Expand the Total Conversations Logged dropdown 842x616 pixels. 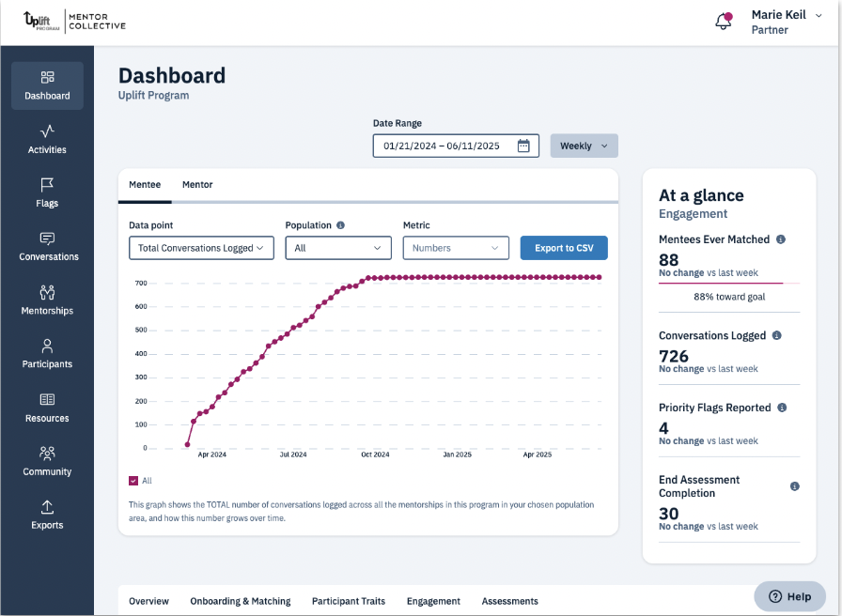pos(201,248)
